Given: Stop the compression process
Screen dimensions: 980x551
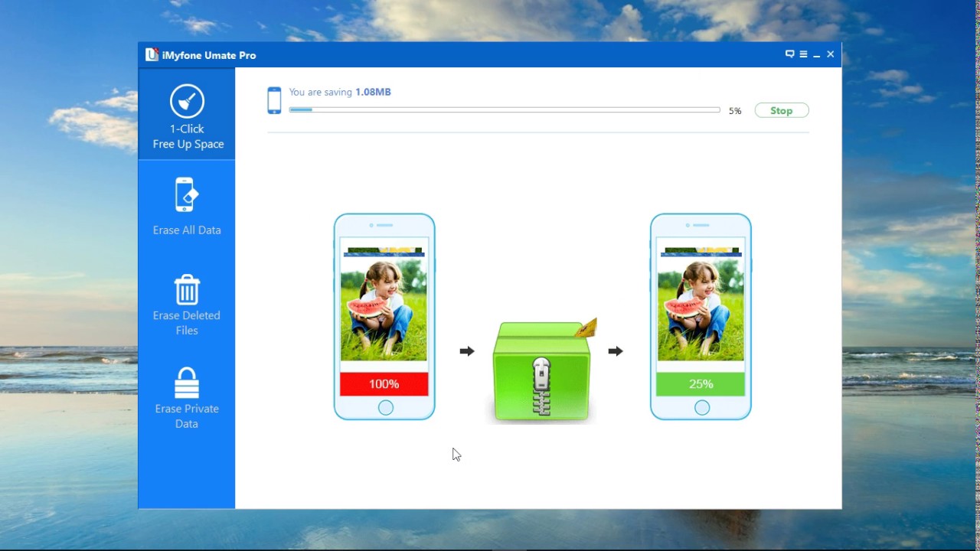Looking at the screenshot, I should (x=782, y=111).
